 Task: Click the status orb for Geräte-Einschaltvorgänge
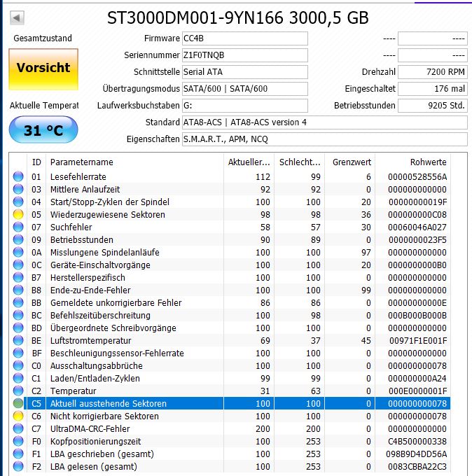18,265
